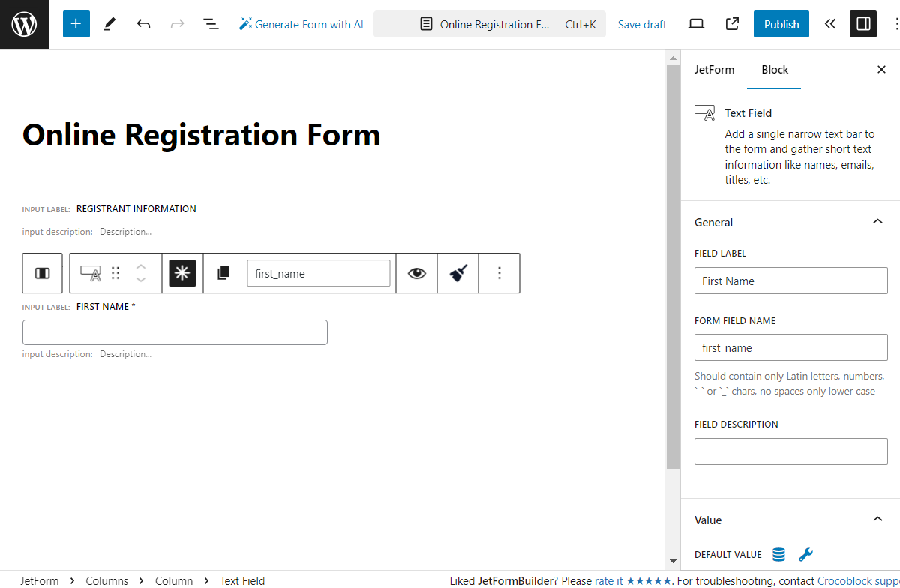This screenshot has height=588, width=900.
Task: Select the pencil Tools icon
Action: point(109,24)
